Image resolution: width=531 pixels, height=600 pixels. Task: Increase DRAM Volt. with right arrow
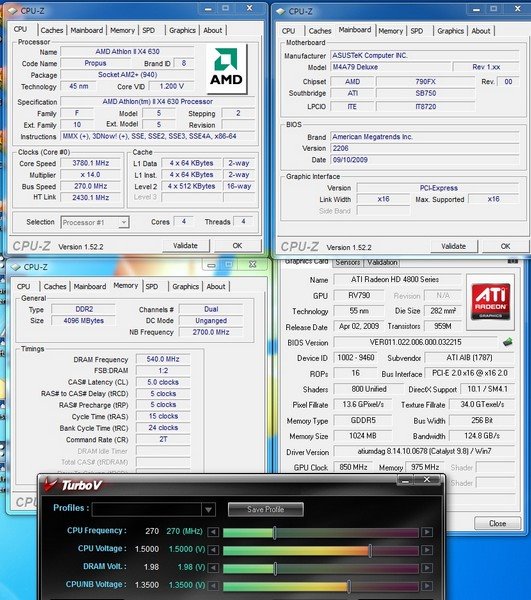427,568
